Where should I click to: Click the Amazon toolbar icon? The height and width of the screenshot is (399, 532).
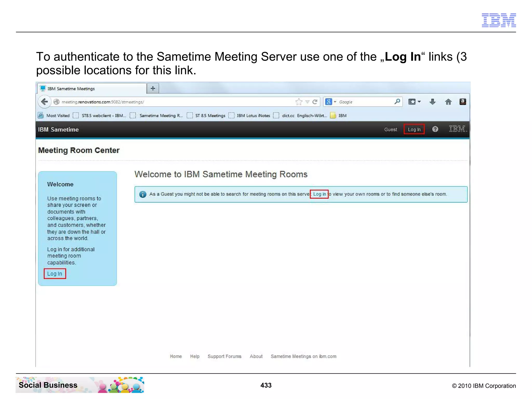[x=463, y=102]
